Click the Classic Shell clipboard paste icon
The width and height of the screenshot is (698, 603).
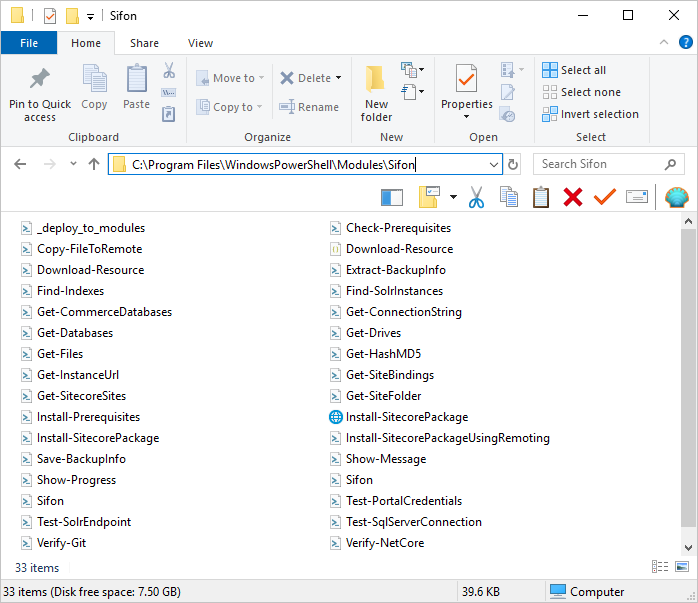point(541,197)
